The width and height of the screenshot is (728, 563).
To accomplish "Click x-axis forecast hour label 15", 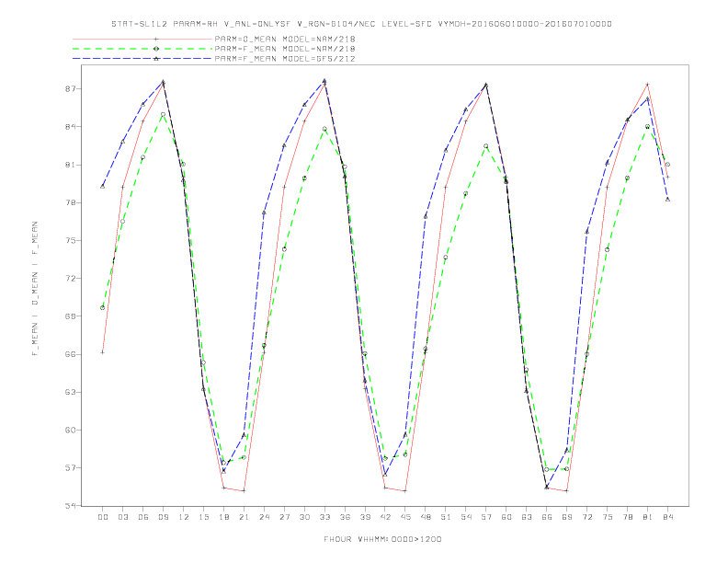I will 203,517.
